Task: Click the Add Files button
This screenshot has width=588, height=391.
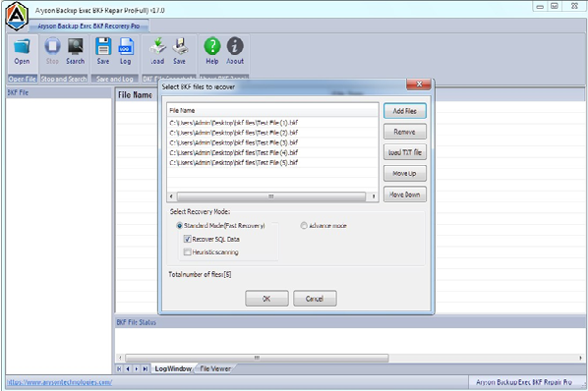Action: (405, 111)
